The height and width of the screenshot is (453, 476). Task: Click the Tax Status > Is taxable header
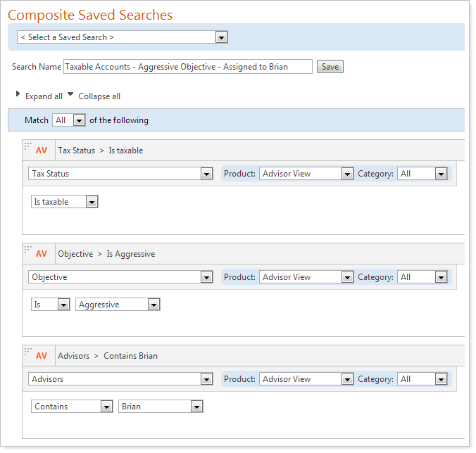point(100,151)
